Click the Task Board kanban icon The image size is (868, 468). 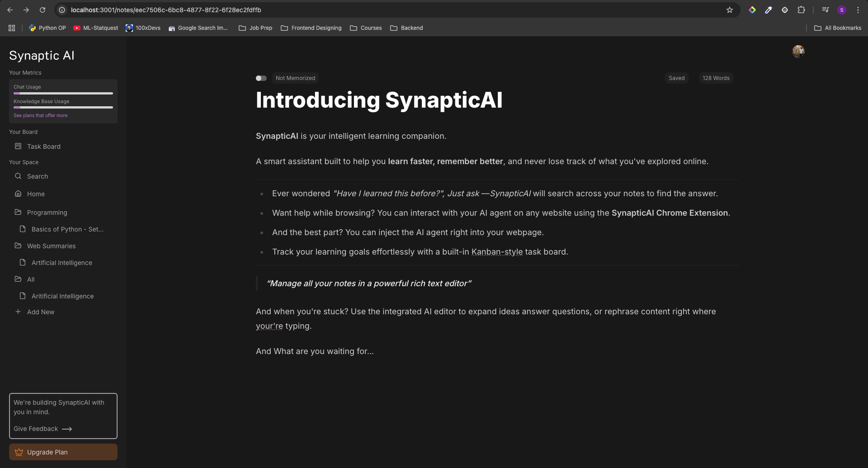[x=18, y=146]
